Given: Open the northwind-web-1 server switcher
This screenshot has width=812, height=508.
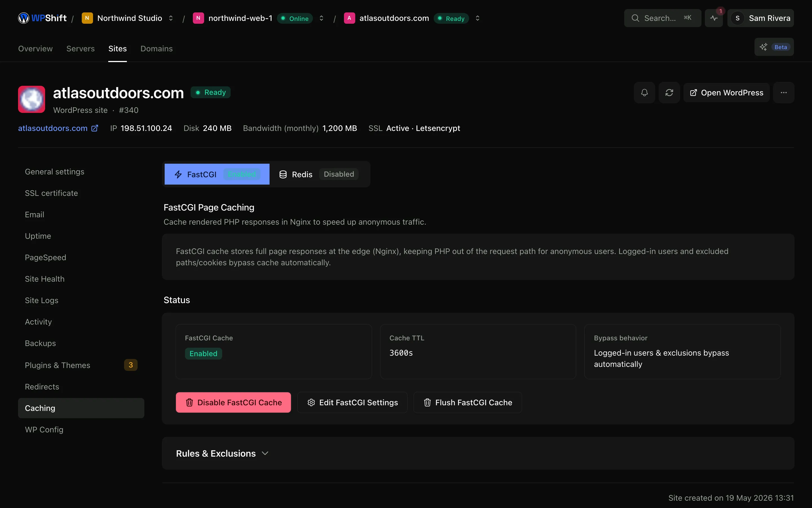Looking at the screenshot, I should click(321, 18).
